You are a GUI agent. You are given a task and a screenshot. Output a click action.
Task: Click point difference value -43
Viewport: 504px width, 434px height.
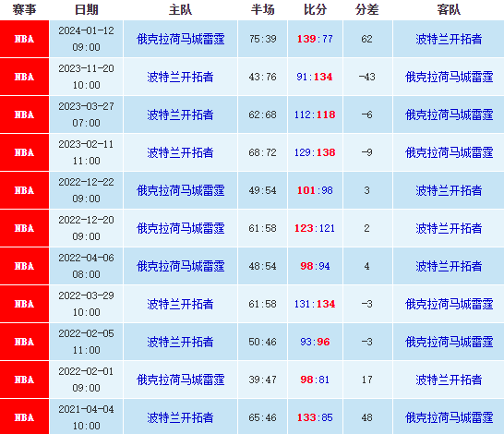(x=366, y=77)
